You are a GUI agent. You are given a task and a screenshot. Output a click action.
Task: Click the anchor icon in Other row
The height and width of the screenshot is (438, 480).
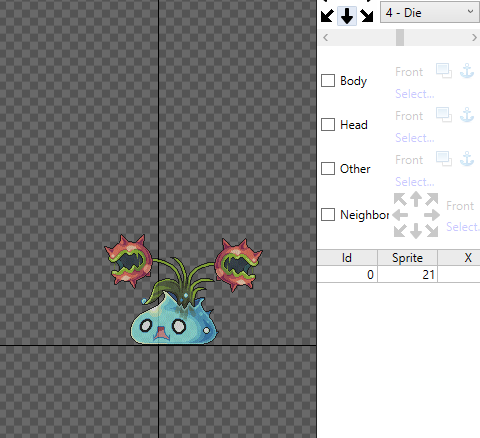[467, 159]
